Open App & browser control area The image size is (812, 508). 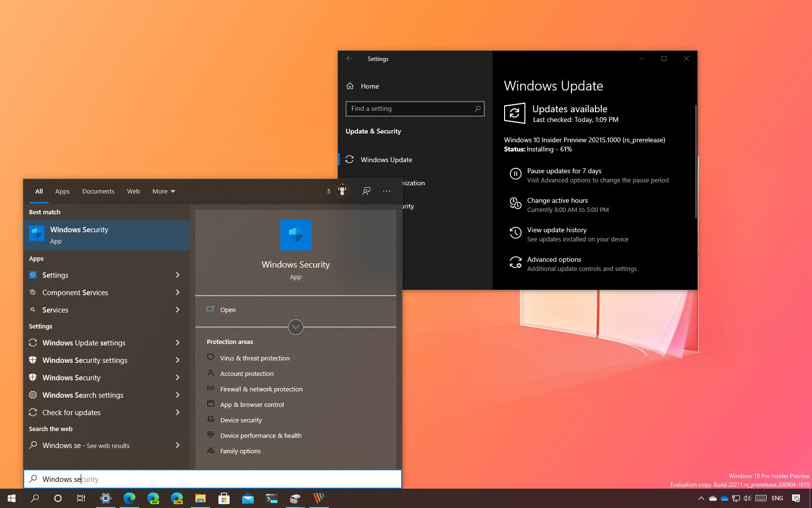(x=252, y=404)
